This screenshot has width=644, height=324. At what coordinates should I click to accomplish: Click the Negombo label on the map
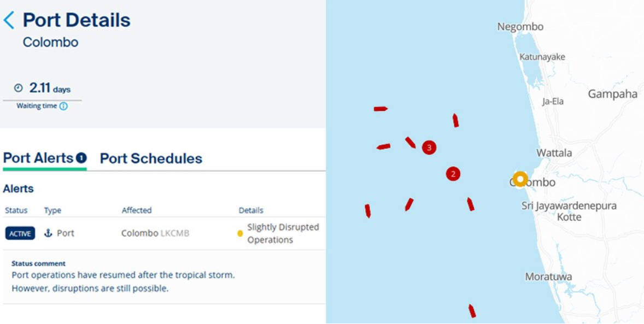520,27
